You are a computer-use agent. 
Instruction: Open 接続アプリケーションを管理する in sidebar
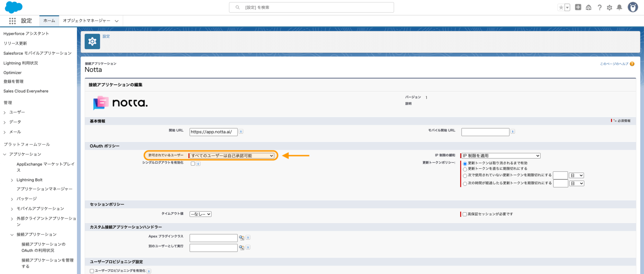coord(47,263)
